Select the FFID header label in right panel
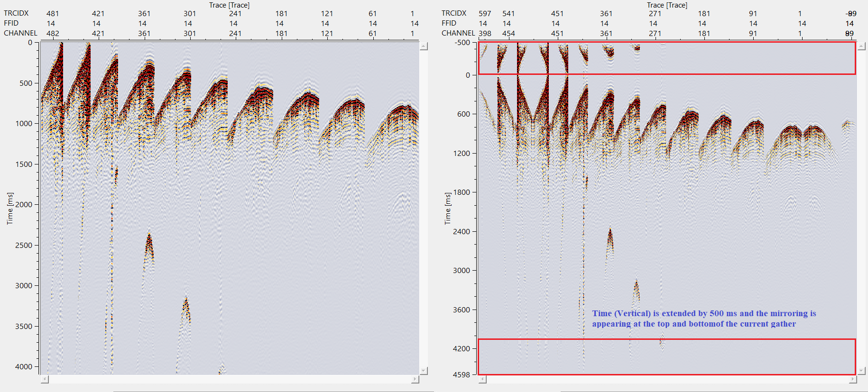This screenshot has height=392, width=868. pos(449,23)
